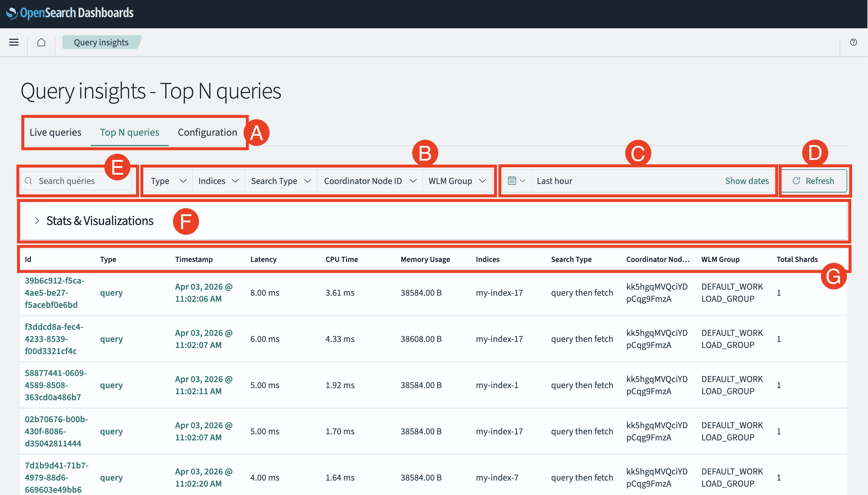Sort by the Search Type column header
Screen dimensions: 868x495
(571, 259)
